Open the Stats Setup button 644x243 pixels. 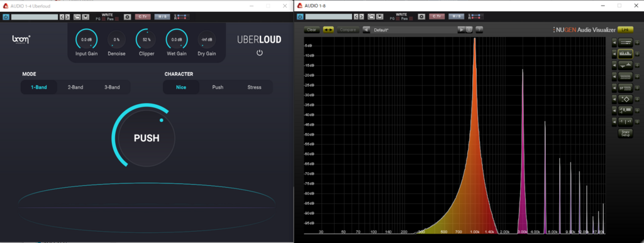pos(626,133)
